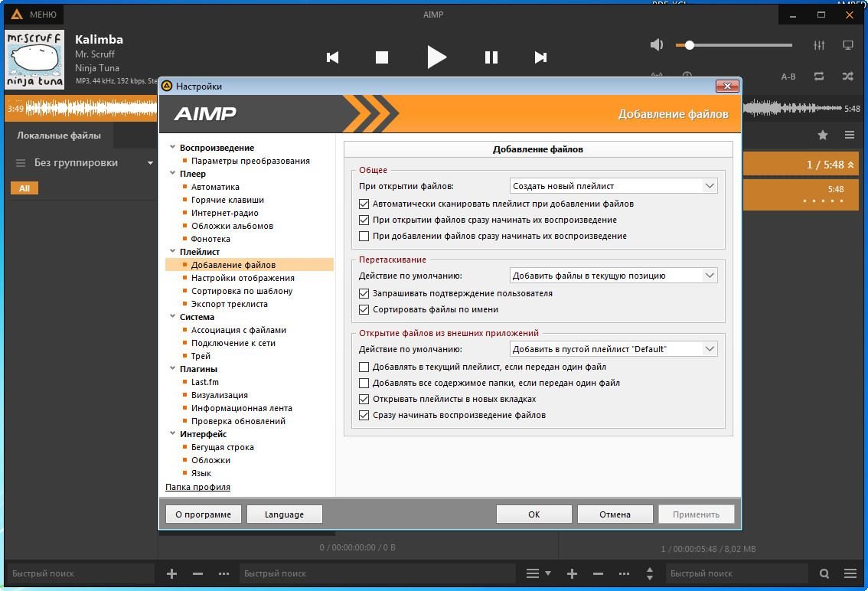Select Визуализация plugin page
Image resolution: width=868 pixels, height=591 pixels.
(219, 395)
